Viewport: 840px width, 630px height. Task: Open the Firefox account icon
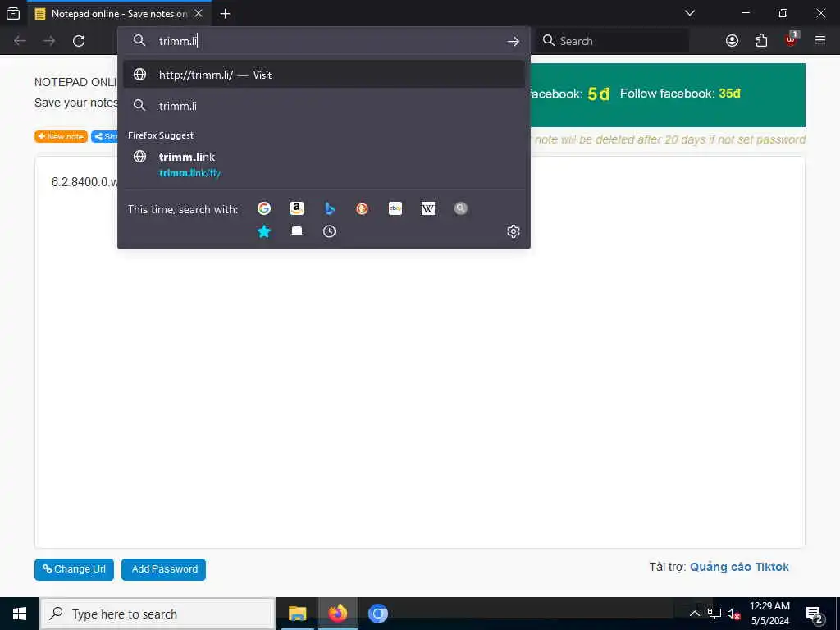[x=732, y=41]
